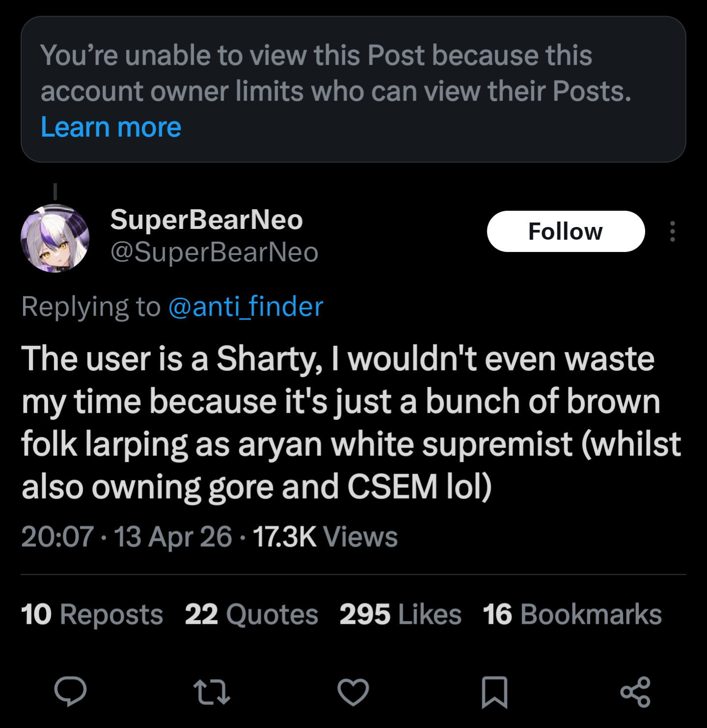Open the share icon menu

635,692
